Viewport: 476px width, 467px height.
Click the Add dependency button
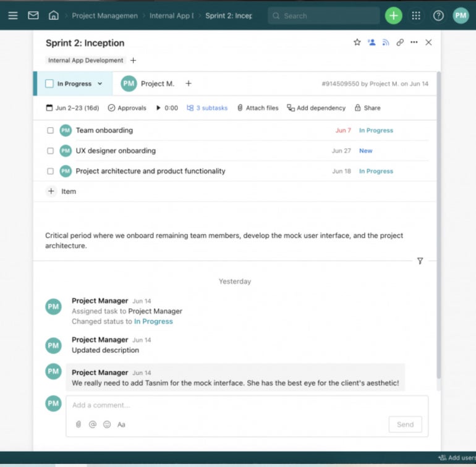click(x=316, y=108)
